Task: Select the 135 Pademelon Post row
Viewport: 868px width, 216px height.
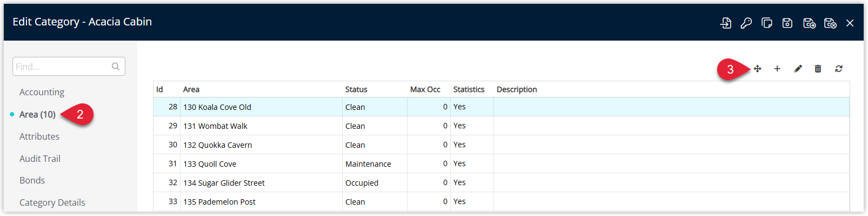Action: 501,201
